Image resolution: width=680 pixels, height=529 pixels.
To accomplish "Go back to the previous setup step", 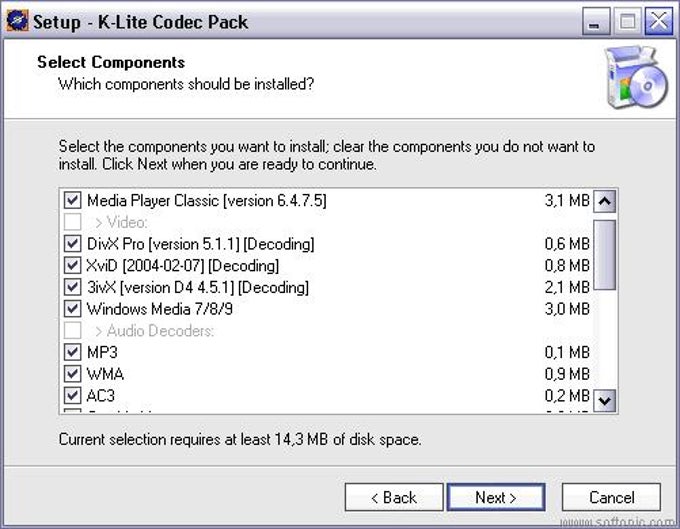I will 393,497.
